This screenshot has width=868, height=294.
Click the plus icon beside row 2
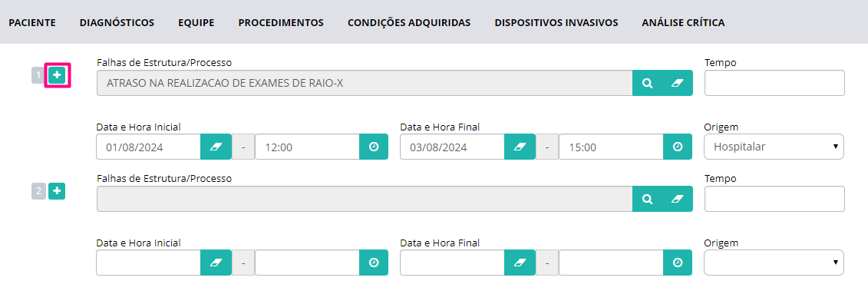tap(57, 192)
